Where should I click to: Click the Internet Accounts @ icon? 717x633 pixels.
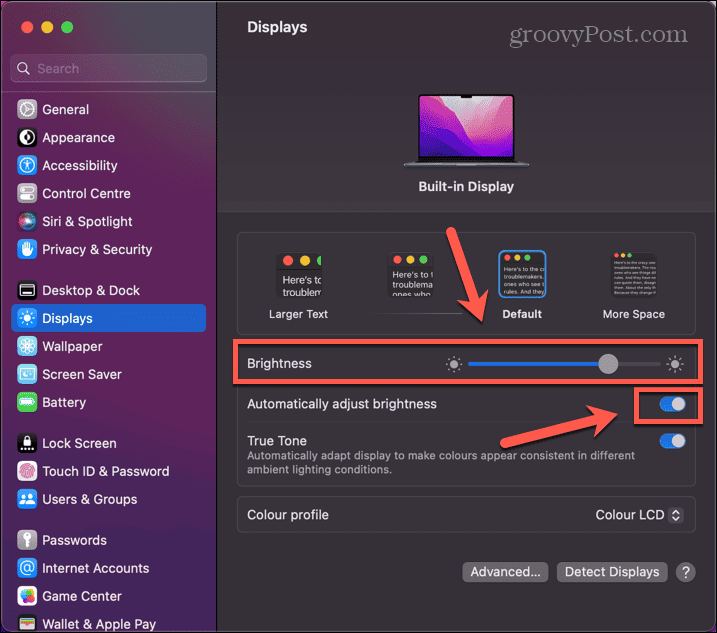pos(27,568)
